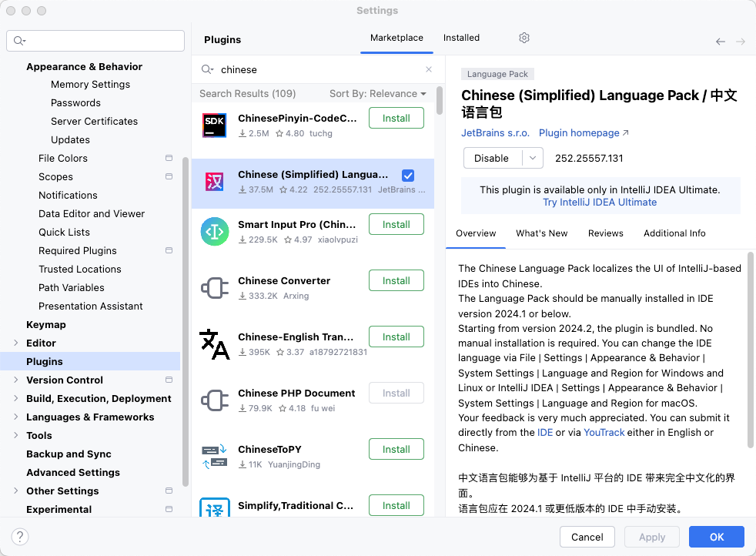Image resolution: width=756 pixels, height=556 pixels.
Task: Clear the chinese search query
Action: click(429, 69)
